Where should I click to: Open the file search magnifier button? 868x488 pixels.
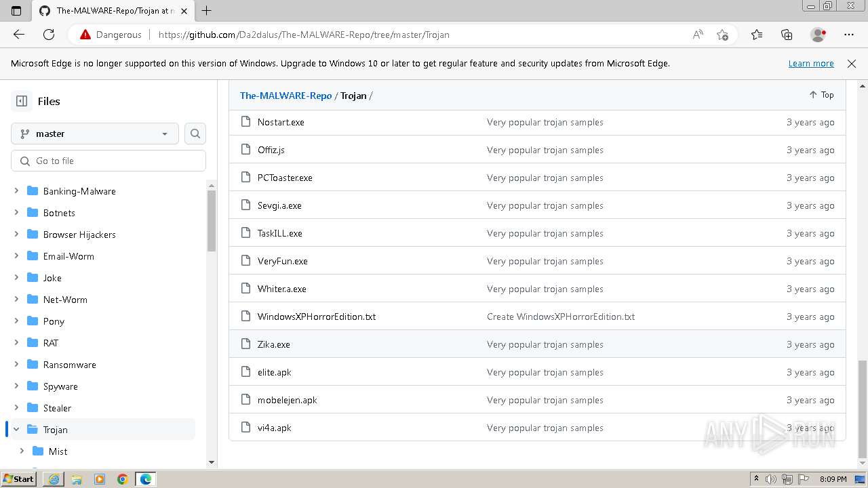point(195,134)
